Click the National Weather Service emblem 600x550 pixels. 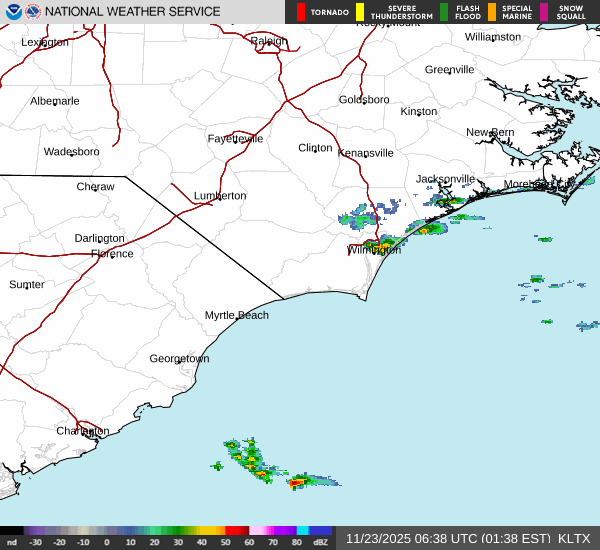pyautogui.click(x=34, y=12)
